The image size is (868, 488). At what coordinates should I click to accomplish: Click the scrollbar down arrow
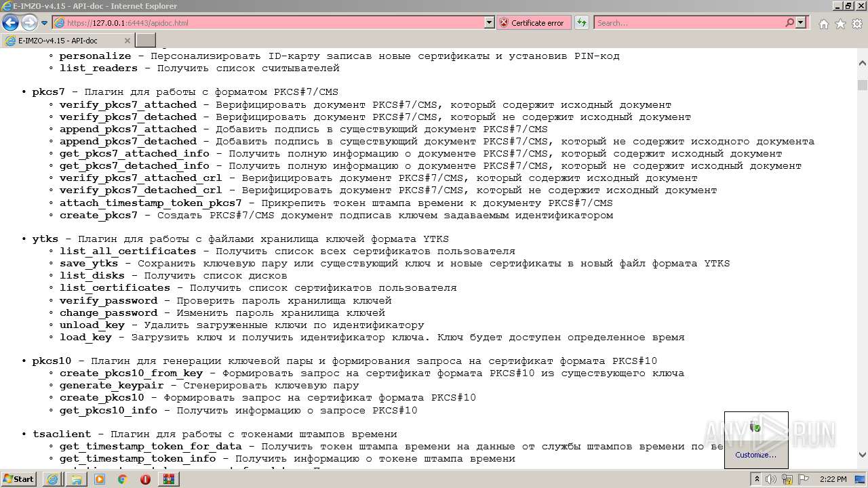[x=862, y=454]
